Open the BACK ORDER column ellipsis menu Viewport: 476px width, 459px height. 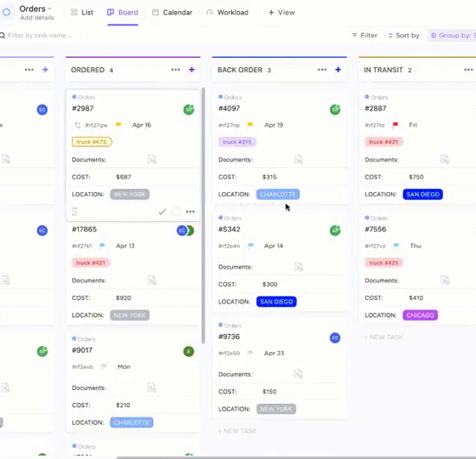322,70
